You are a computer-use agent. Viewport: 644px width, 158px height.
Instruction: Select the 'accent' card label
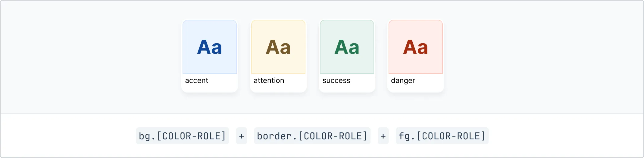coord(197,81)
